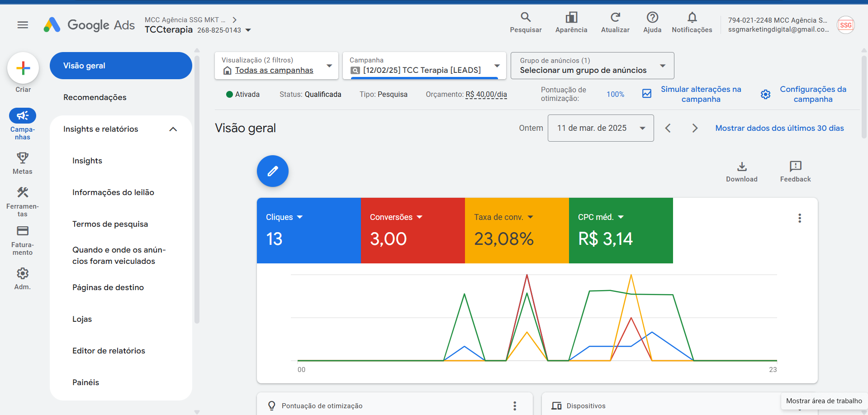Click the 100% optimization score

point(615,94)
